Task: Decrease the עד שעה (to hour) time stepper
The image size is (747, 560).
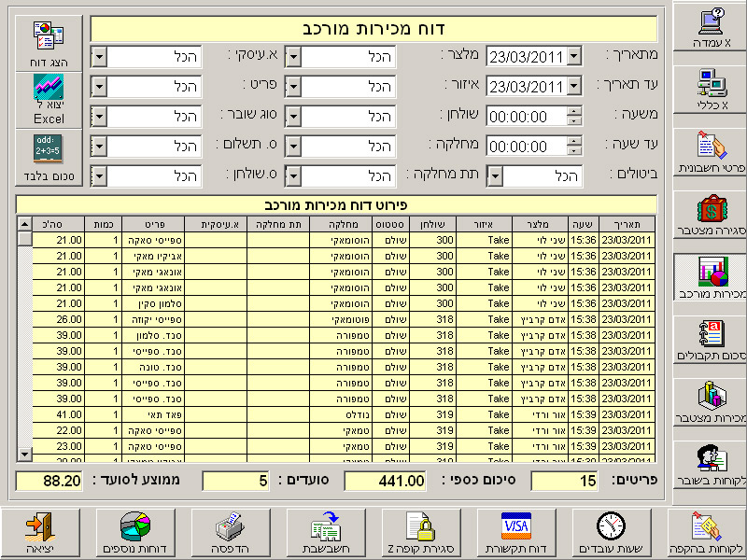Action: (573, 151)
